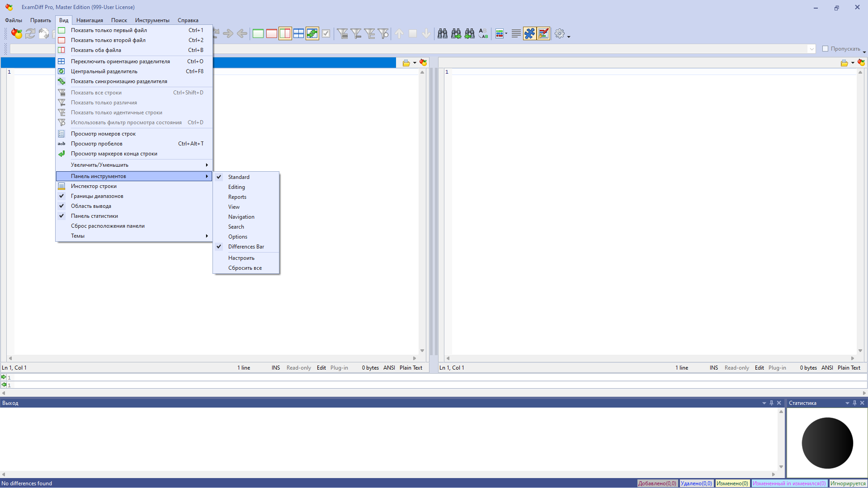Choose Сбросить все in the toolbar submenu

(246, 268)
